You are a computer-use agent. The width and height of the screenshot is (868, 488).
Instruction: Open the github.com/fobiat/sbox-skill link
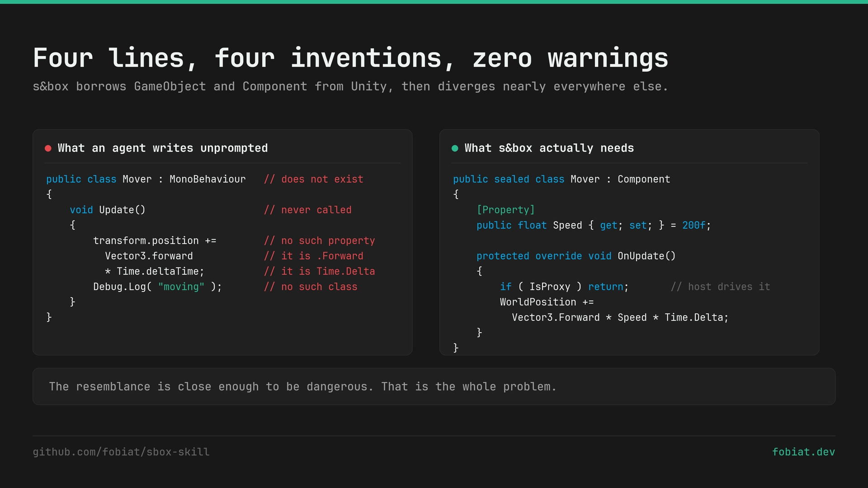tap(121, 452)
